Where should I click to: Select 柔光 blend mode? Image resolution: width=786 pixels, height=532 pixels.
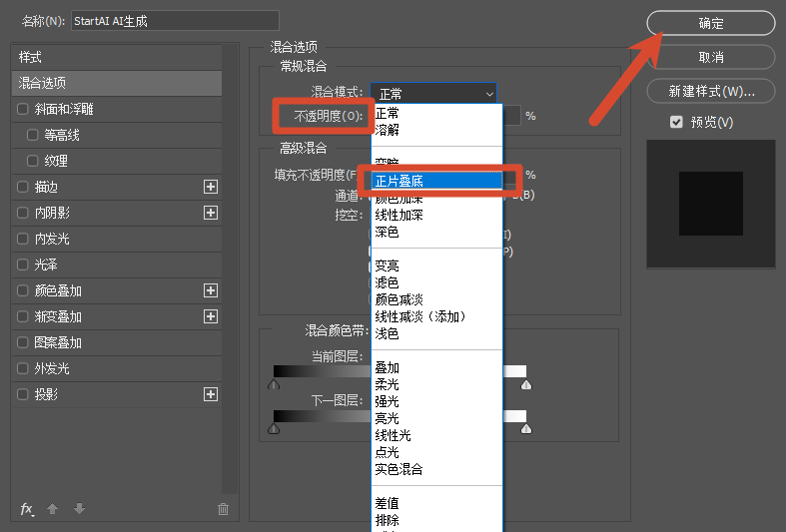point(436,384)
